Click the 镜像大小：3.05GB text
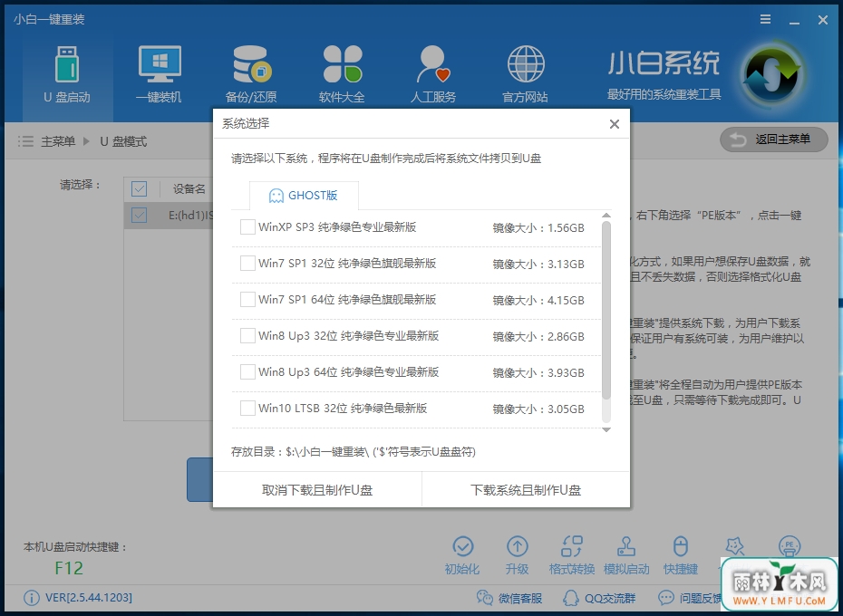 tap(538, 409)
